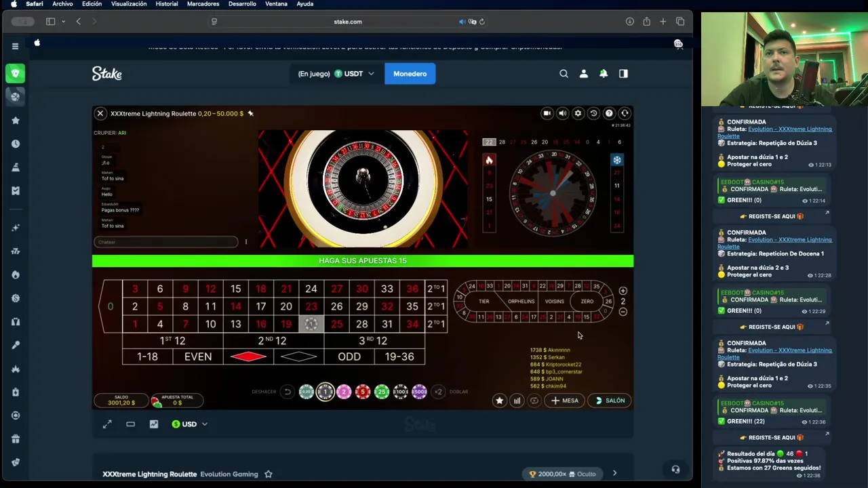Open Stake user profile icon
This screenshot has height=488, width=868.
pyautogui.click(x=583, y=73)
